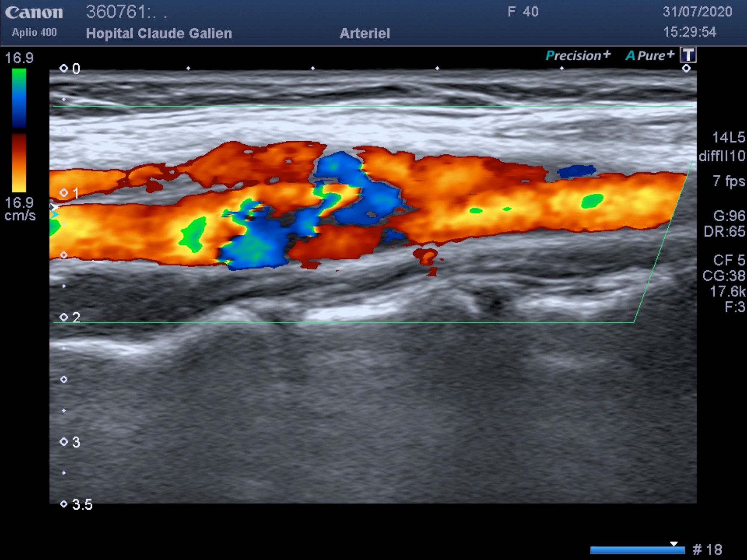The image size is (747, 560).
Task: Click the T icon beside A Pure+
Action: [x=688, y=55]
